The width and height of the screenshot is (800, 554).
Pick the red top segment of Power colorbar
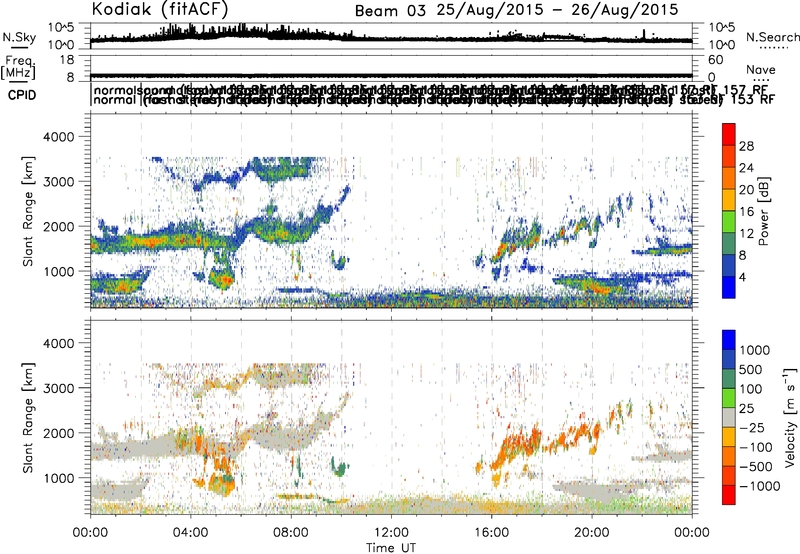coord(729,135)
